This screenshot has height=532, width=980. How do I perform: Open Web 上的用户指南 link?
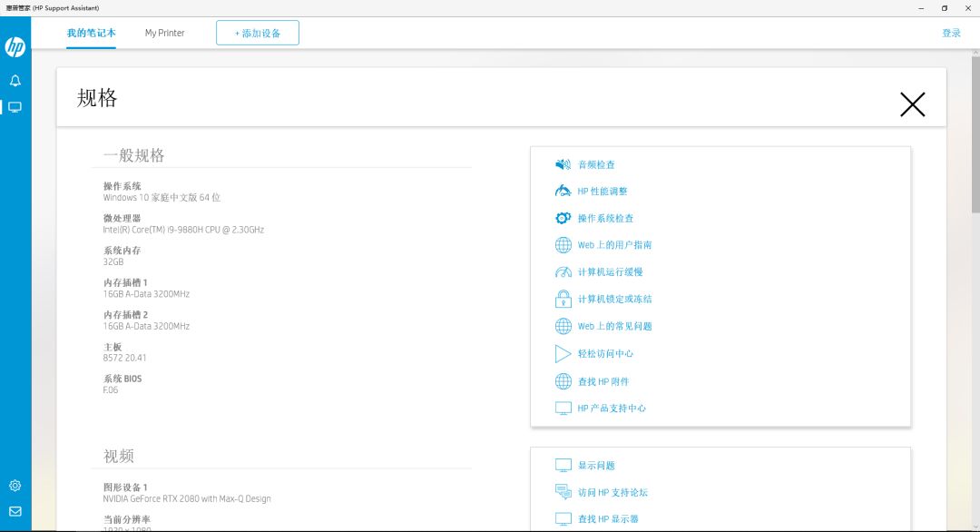click(614, 245)
